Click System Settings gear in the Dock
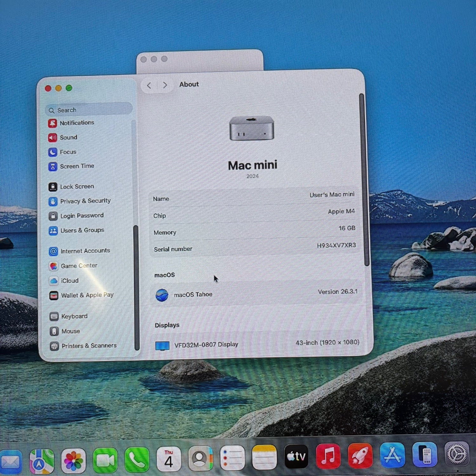Viewport: 476px width, 476px height. pyautogui.click(x=457, y=453)
